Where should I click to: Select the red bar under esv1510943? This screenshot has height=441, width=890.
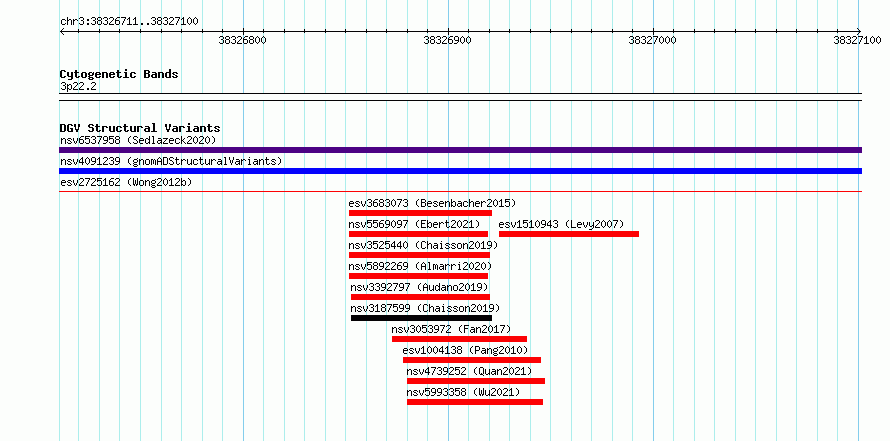(x=569, y=234)
